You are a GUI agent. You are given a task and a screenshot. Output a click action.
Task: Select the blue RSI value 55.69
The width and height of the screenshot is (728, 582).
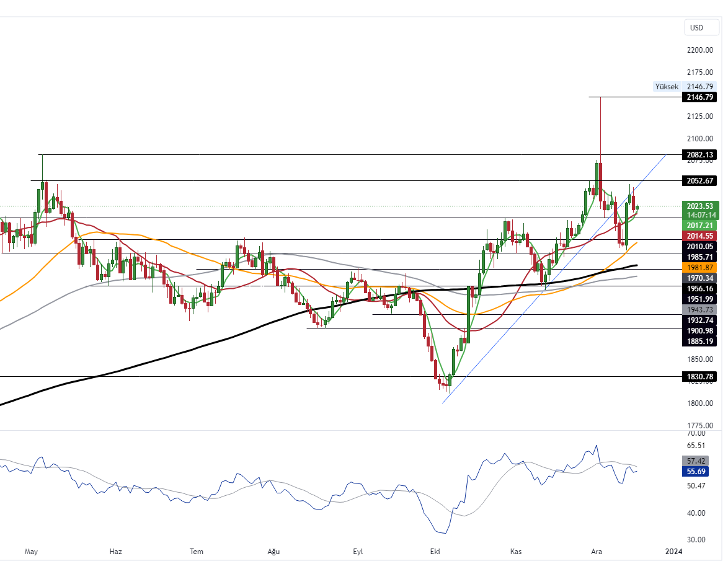pos(695,472)
